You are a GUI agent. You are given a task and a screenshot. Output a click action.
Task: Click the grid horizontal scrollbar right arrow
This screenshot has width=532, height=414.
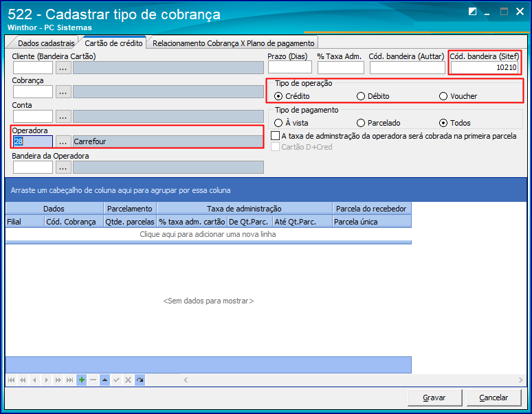tap(521, 380)
